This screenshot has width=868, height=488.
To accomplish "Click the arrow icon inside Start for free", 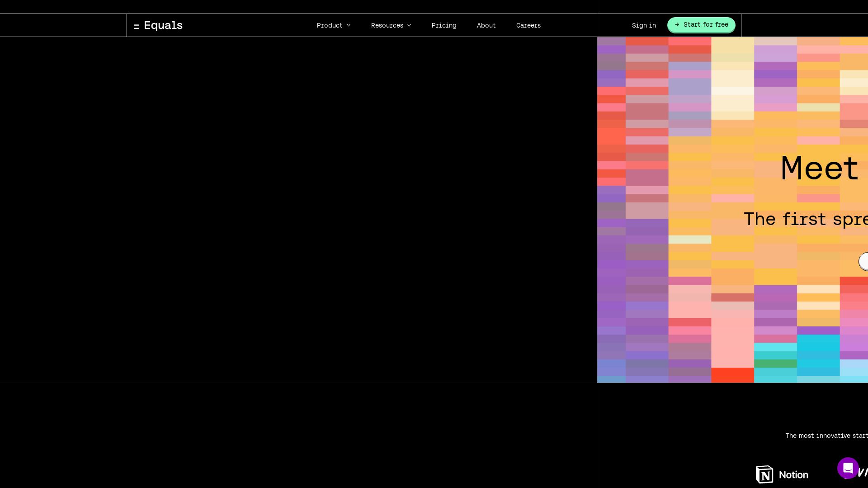I will point(677,25).
